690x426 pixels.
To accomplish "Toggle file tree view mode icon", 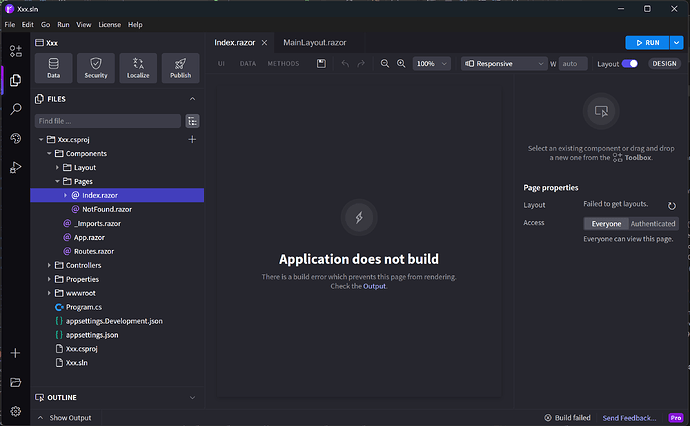I will click(x=192, y=121).
